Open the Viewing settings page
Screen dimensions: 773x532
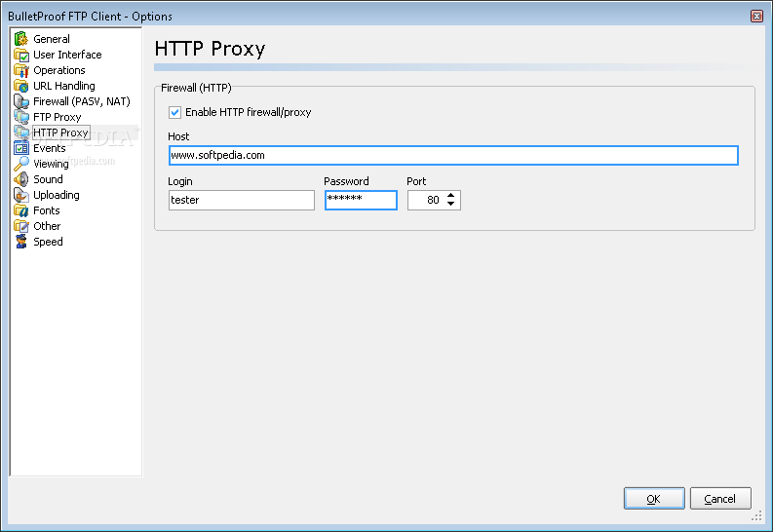[51, 164]
